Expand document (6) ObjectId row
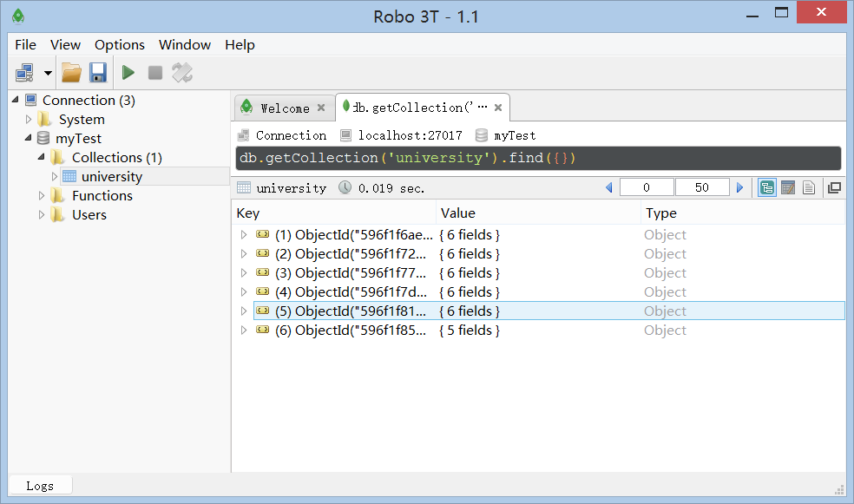This screenshot has height=504, width=854. 244,330
